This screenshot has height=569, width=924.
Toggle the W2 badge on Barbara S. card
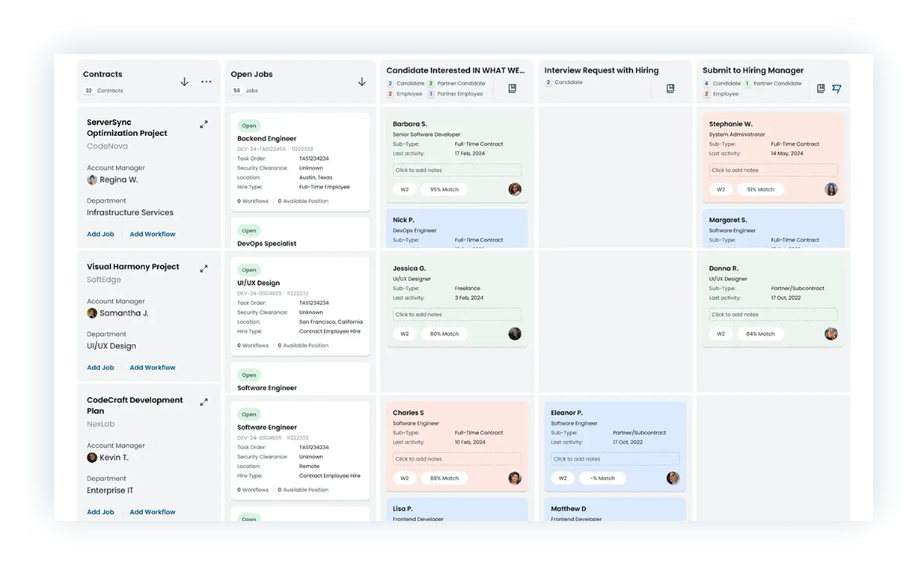click(x=404, y=190)
